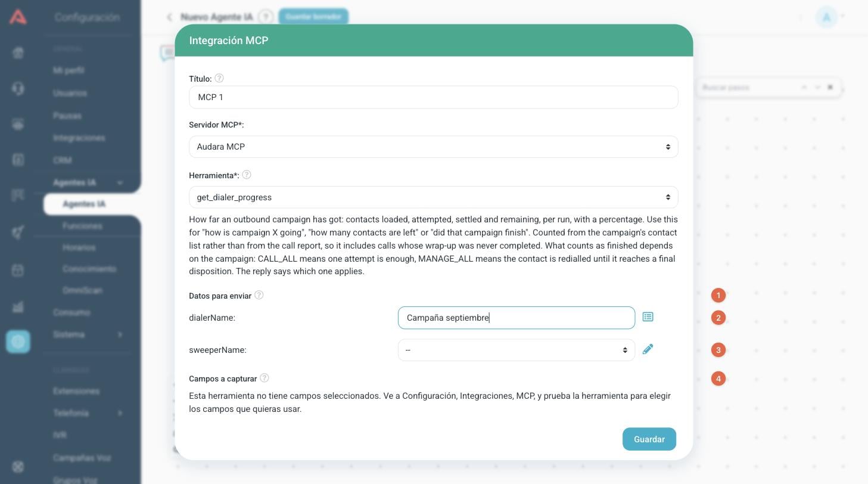Screen dimensions: 868x484
Task: Show help tooltip for Título field
Action: (x=219, y=78)
